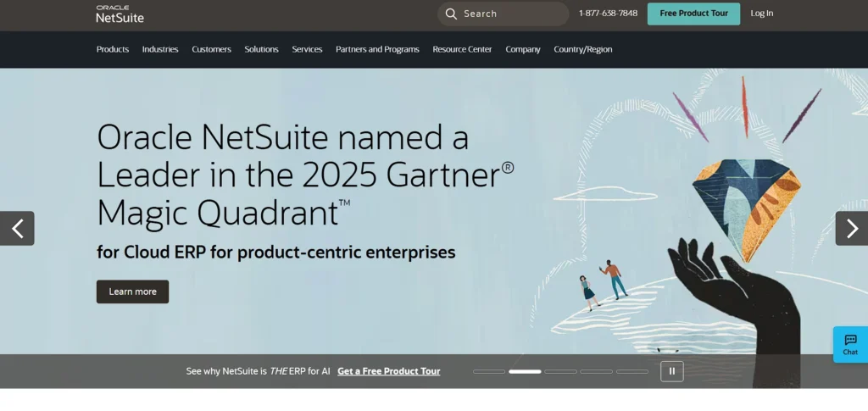Open Partners and Programs menu
The image size is (868, 411).
[x=377, y=49]
